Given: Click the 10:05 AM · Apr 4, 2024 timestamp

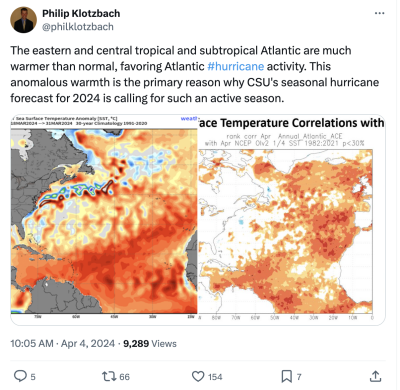Looking at the screenshot, I should tap(62, 343).
